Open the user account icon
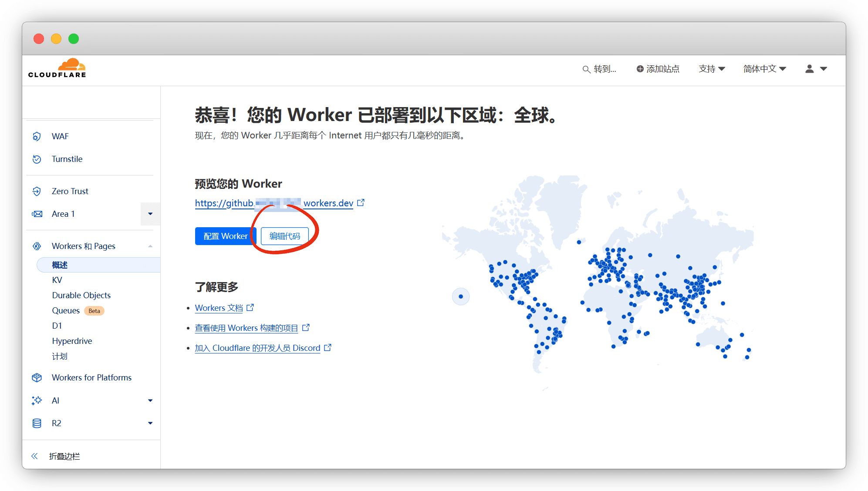The height and width of the screenshot is (491, 868). [x=809, y=69]
